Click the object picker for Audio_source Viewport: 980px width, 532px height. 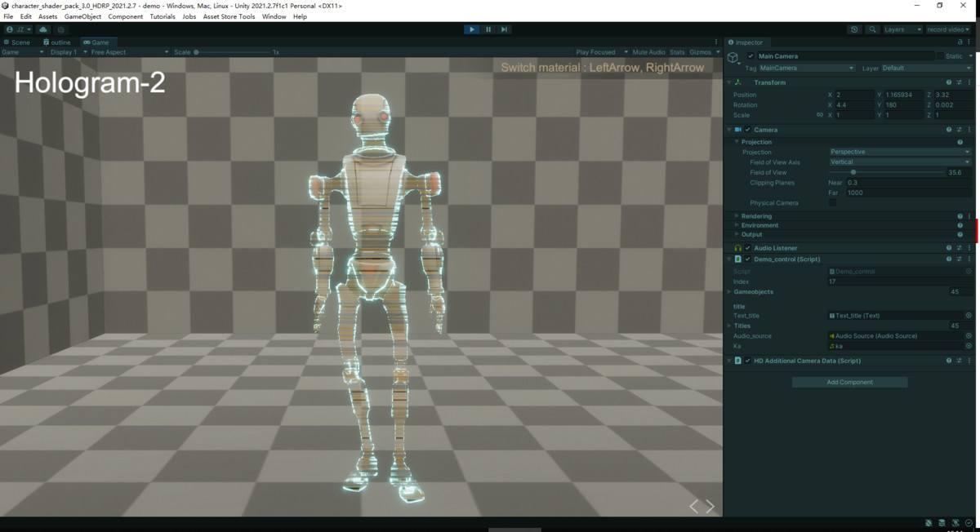tap(967, 335)
